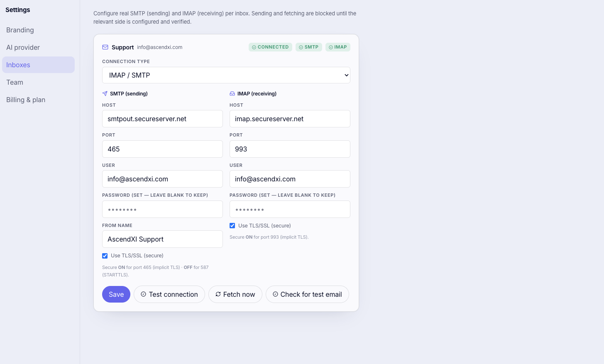Select Inboxes in the sidebar
604x364 pixels.
pos(38,65)
